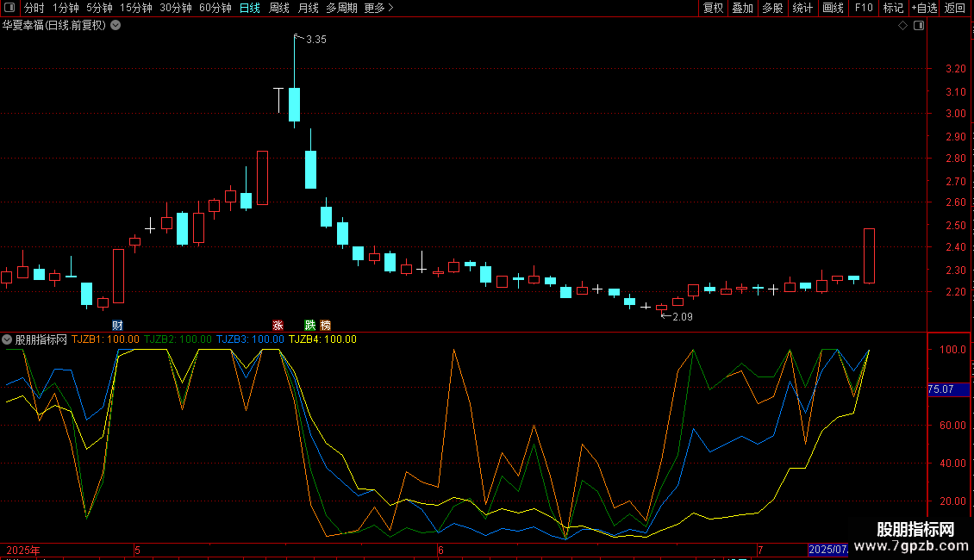
Task: Click the 返回 back button
Action: pyautogui.click(x=955, y=8)
